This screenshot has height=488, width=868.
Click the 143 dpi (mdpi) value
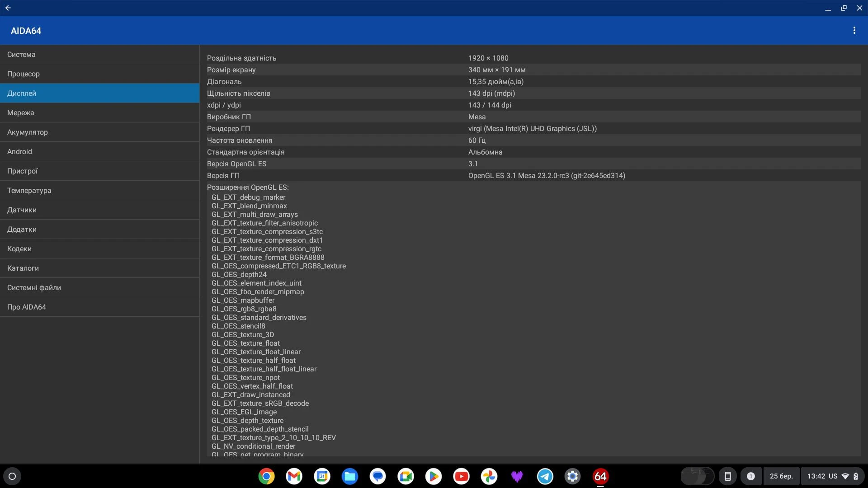click(x=491, y=94)
